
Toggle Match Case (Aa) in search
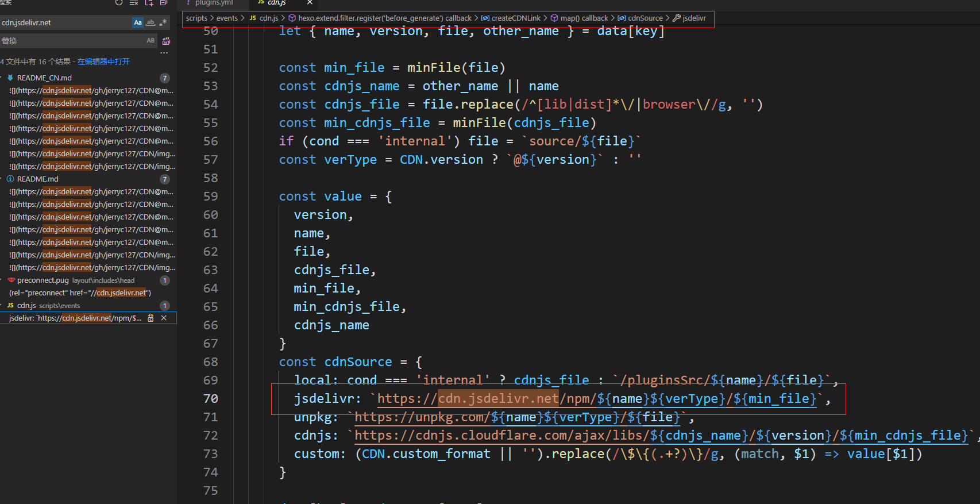pyautogui.click(x=138, y=22)
